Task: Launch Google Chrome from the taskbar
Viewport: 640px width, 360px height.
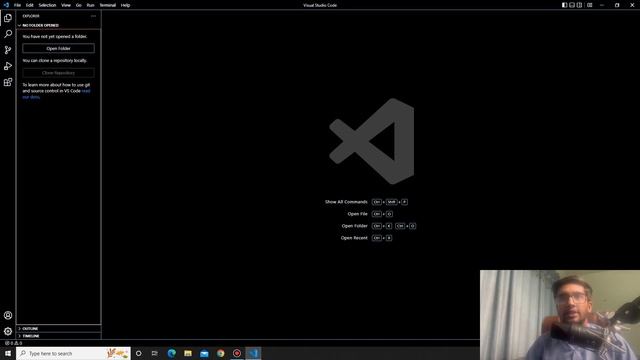Action: [x=220, y=353]
